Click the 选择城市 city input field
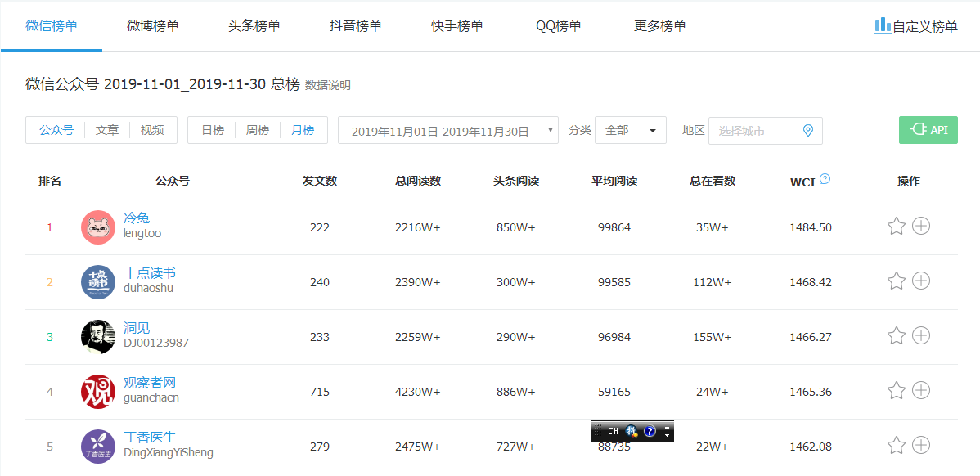The height and width of the screenshot is (476, 980). (x=765, y=131)
